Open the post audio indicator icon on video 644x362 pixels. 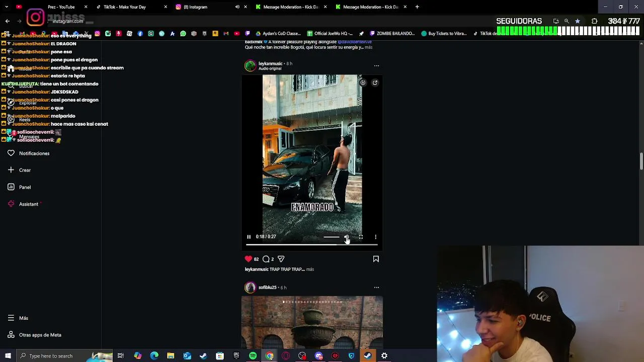coord(363,82)
